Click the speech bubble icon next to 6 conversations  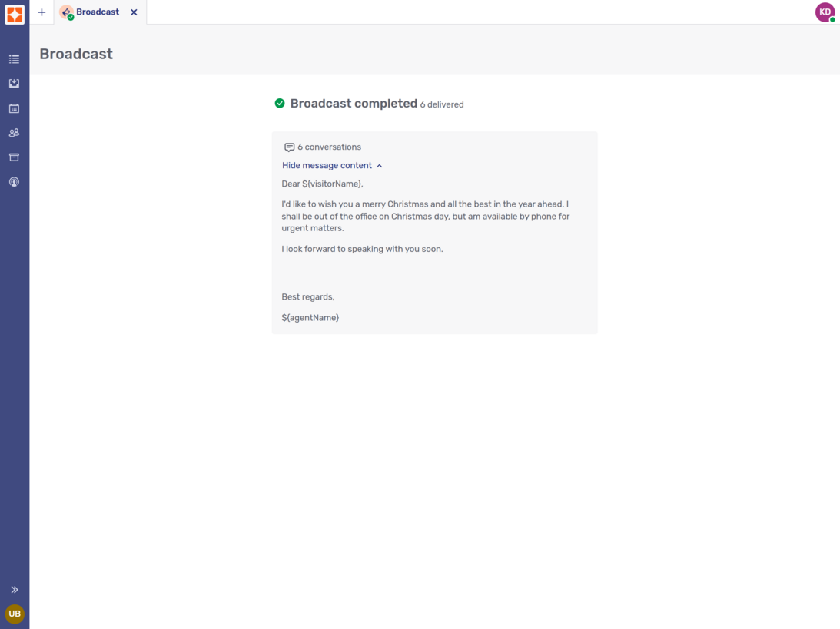click(289, 147)
